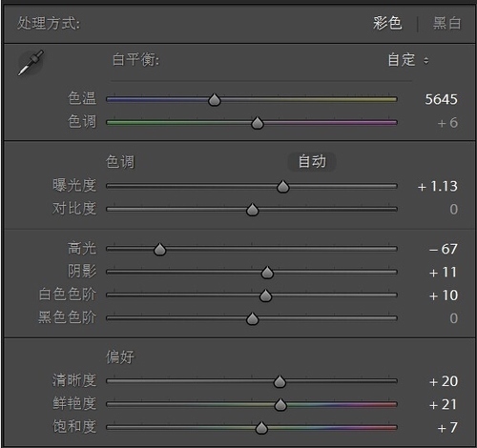Viewport: 477px width, 448px height.
Task: Click the 高光 label
Action: (82, 248)
